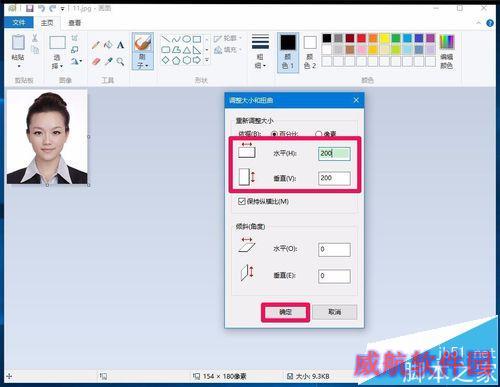Select the Color picker eyedropper
Screen dimensions: 500x387
coord(108,61)
